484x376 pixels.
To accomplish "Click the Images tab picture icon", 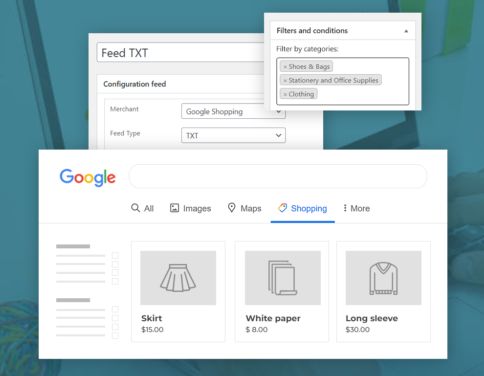I will click(174, 208).
